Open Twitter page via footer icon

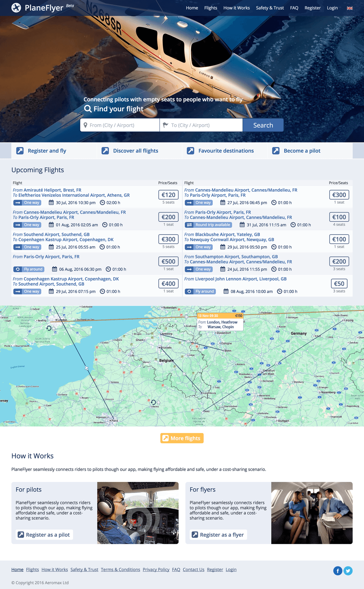(x=348, y=570)
